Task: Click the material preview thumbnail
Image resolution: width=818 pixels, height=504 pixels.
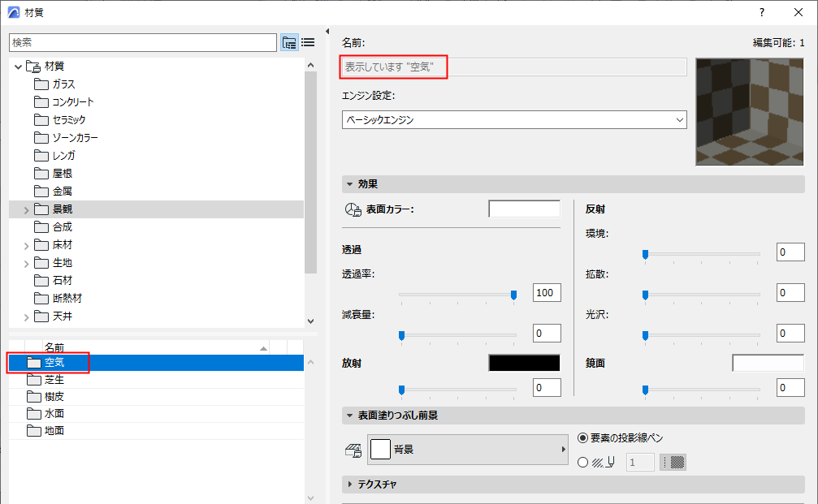Action: [750, 111]
